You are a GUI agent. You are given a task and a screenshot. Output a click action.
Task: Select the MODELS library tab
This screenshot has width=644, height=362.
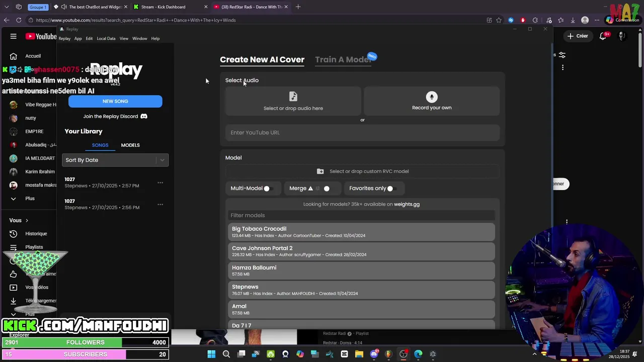click(x=130, y=145)
